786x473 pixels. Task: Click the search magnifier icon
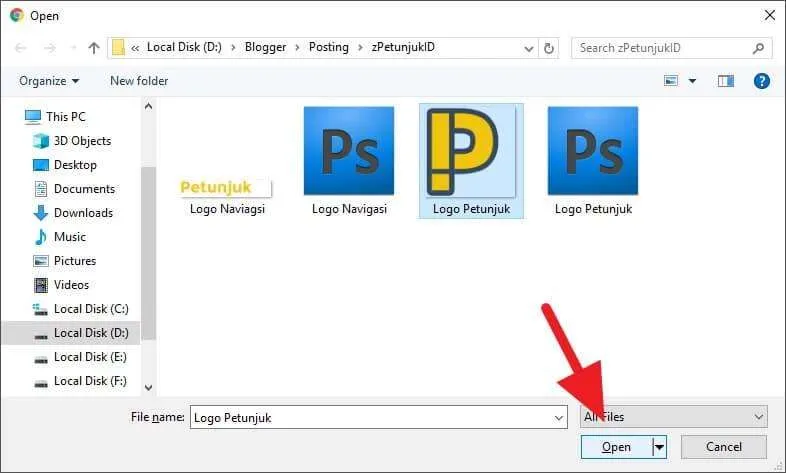point(758,48)
